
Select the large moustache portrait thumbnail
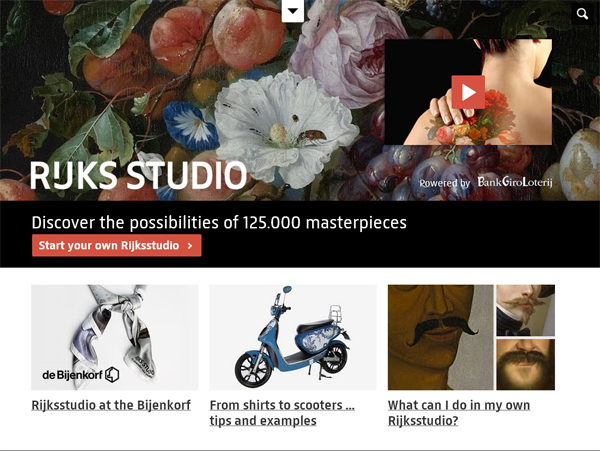(x=440, y=337)
